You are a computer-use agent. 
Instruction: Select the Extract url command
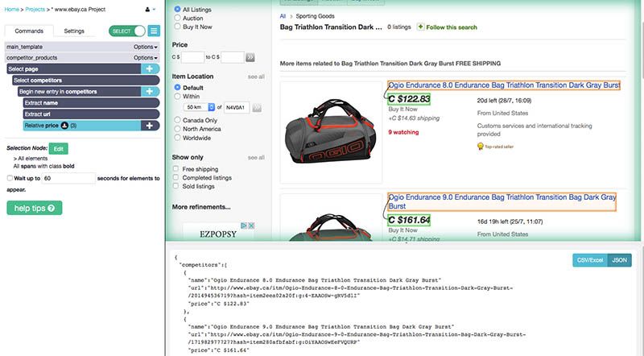91,114
